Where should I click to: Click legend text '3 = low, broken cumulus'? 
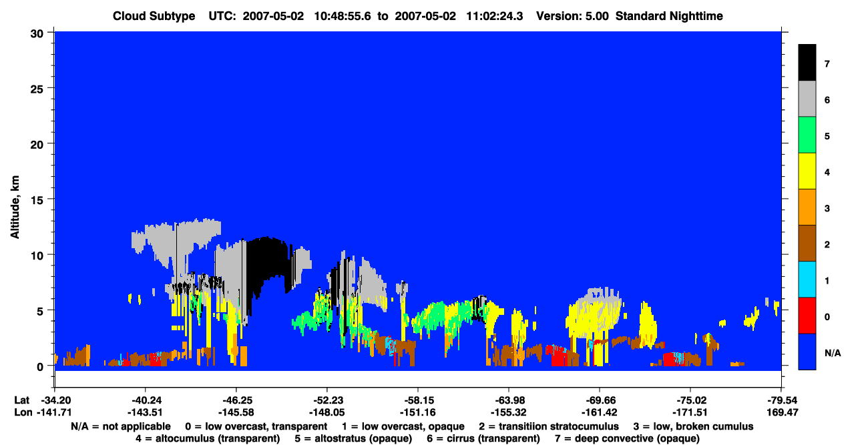[694, 426]
